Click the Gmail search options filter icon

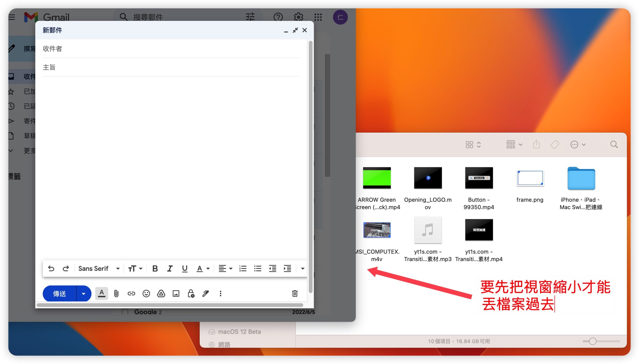pos(250,17)
